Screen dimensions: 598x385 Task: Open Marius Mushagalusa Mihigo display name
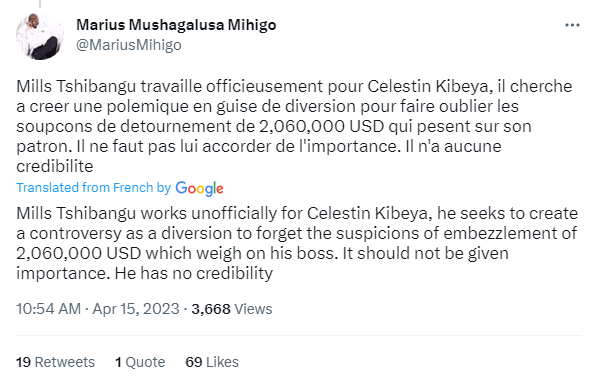[176, 25]
